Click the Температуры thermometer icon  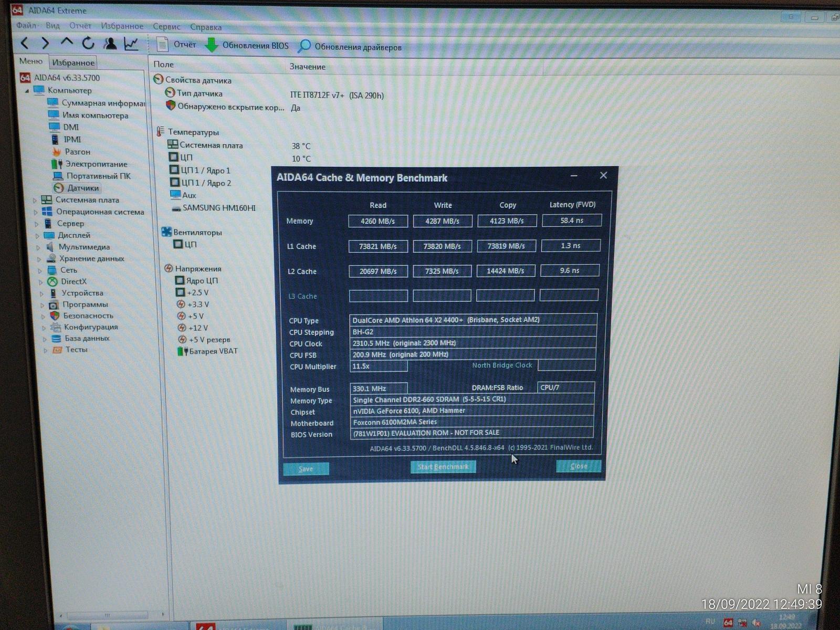161,131
